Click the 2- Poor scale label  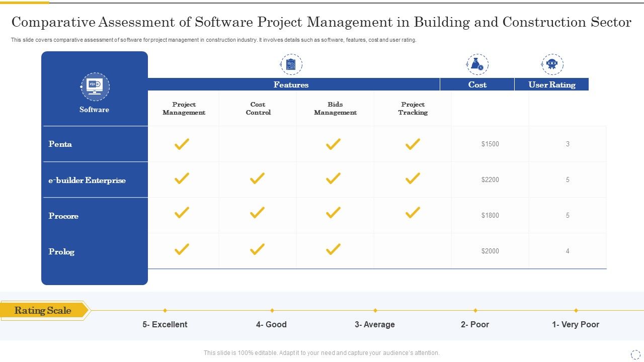point(475,325)
